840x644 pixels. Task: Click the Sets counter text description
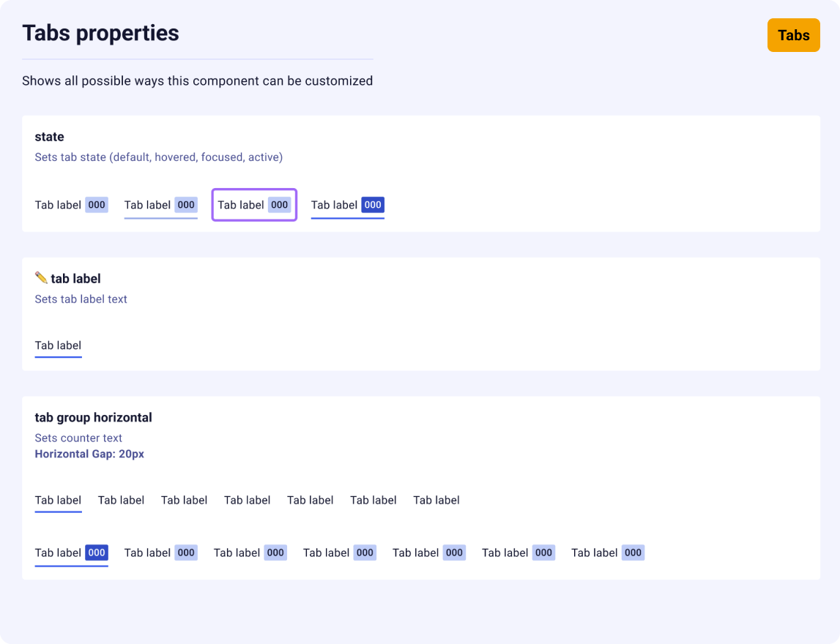80,438
